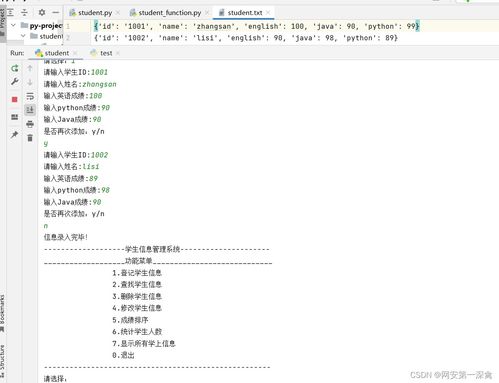This screenshot has height=383, width=499.
Task: Open run configuration wrench settings
Action: point(15,82)
